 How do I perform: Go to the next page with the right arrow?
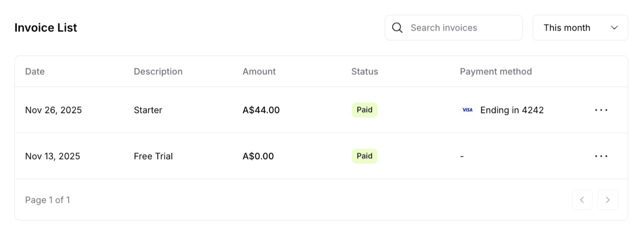point(608,200)
